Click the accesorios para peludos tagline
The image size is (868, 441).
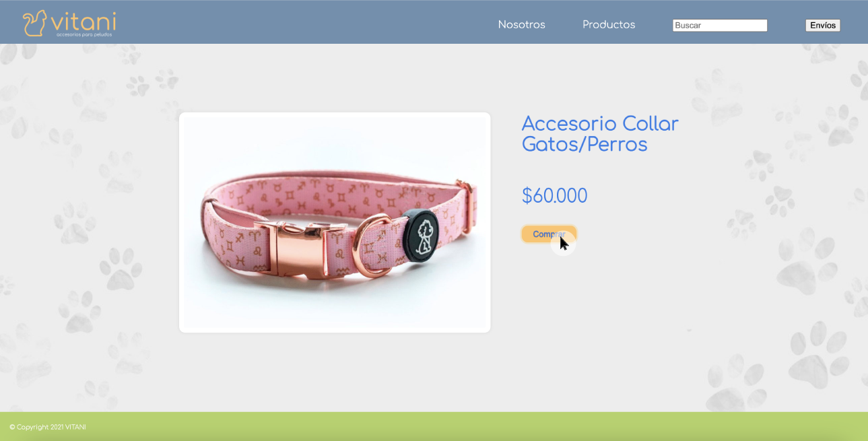tap(84, 34)
